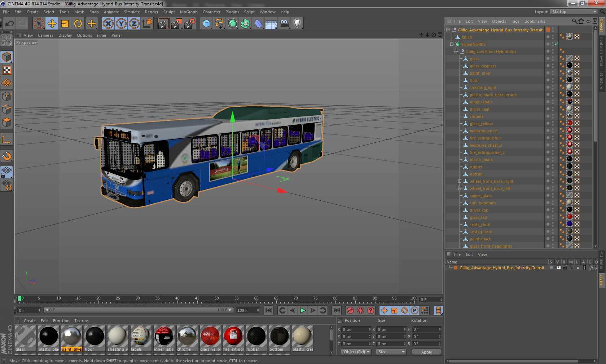
Task: Open viewport Filter menu
Action: [x=102, y=35]
